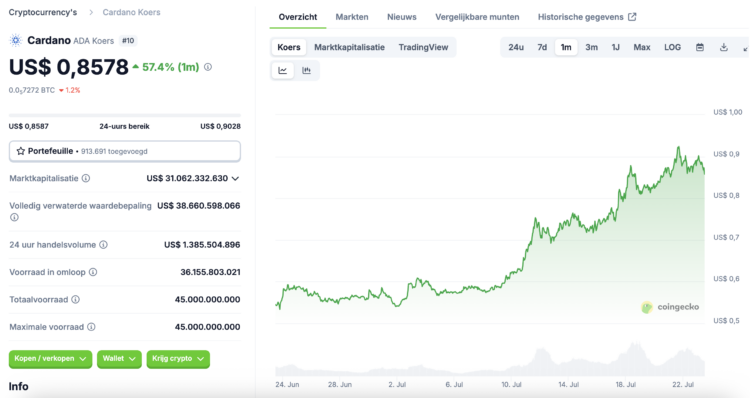Switch to Vergelijkbare munten tab

pyautogui.click(x=477, y=17)
